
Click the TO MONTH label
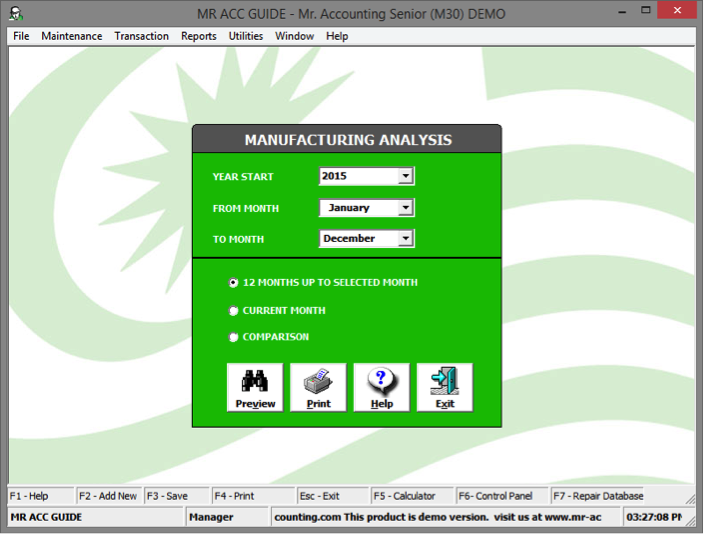[x=238, y=239]
